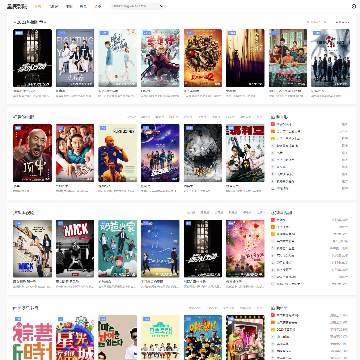360x360 pixels.
Task: Open the yellow police cartoon poster in movie row
Action: [117, 153]
